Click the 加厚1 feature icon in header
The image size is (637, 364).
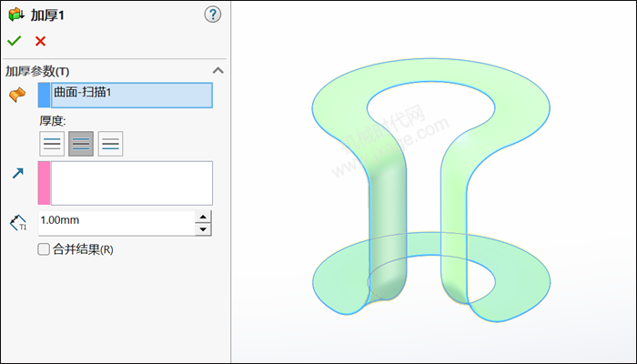click(15, 15)
